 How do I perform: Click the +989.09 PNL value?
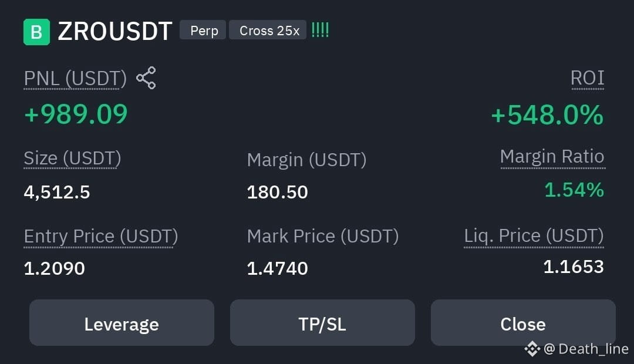(x=76, y=114)
